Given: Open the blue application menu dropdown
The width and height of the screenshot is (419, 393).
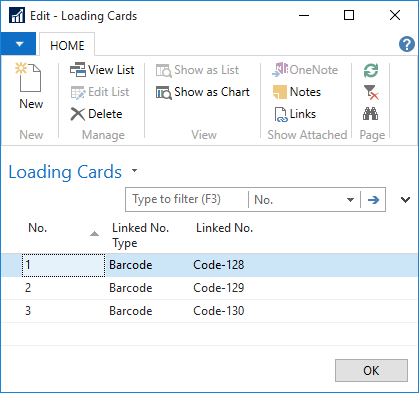Looking at the screenshot, I should pos(19,44).
